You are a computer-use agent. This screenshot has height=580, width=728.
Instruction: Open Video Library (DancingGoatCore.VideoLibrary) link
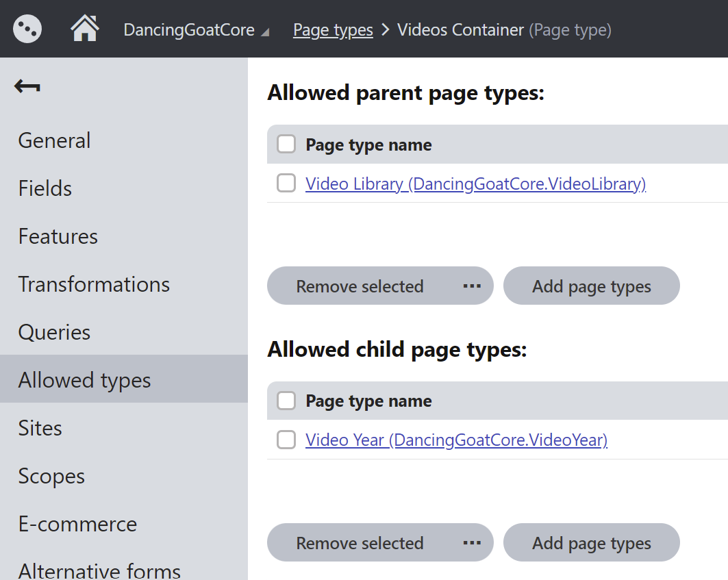click(x=475, y=184)
